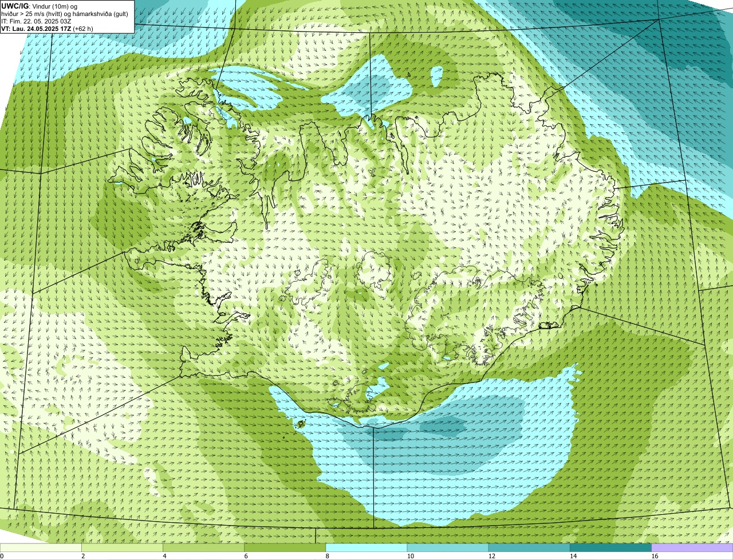Select the 10–12 m/s turquoise legend swatch
733x560 pixels.
click(x=448, y=548)
